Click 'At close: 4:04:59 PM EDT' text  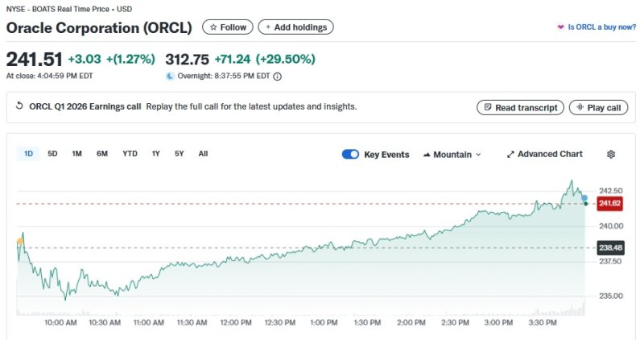(x=49, y=76)
